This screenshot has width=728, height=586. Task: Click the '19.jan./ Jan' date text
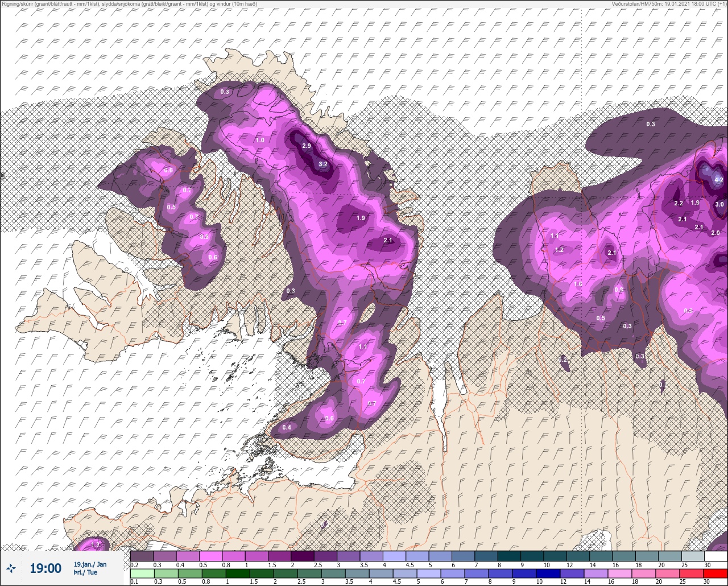pyautogui.click(x=90, y=564)
